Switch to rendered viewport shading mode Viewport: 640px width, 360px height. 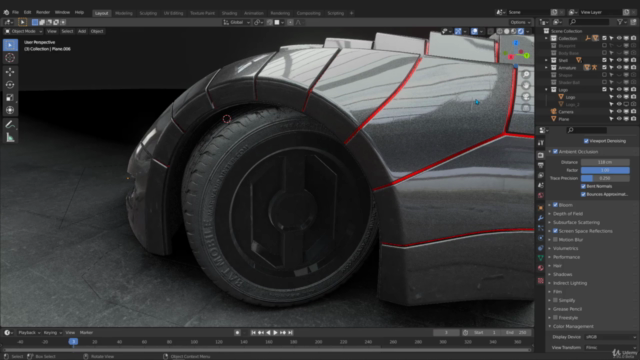(x=521, y=31)
